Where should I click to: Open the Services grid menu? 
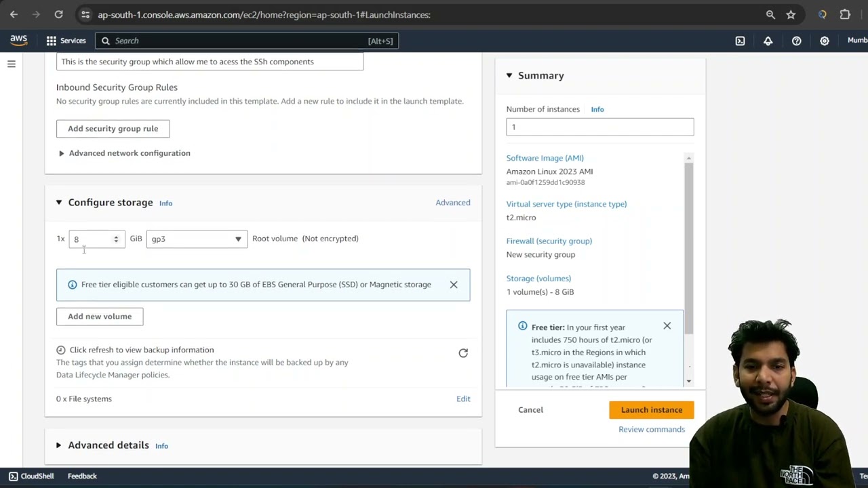66,41
